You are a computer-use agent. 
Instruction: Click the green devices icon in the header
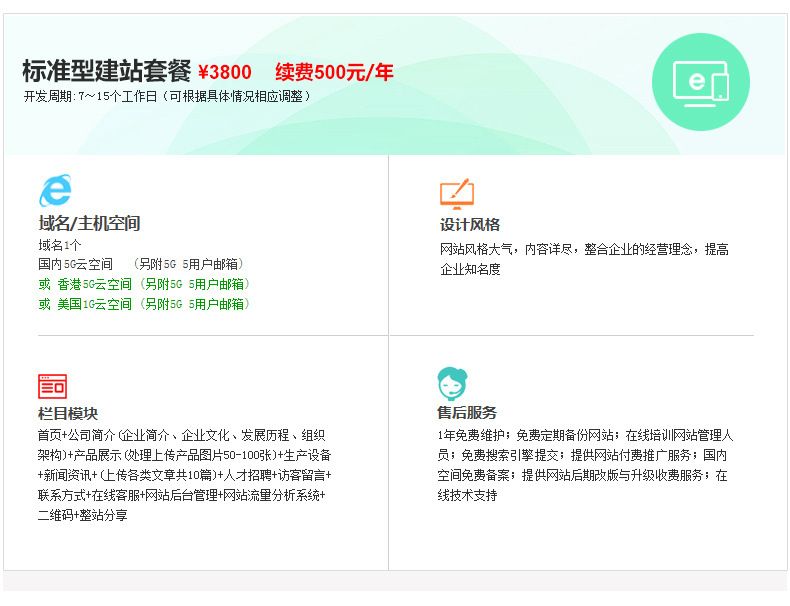[701, 82]
